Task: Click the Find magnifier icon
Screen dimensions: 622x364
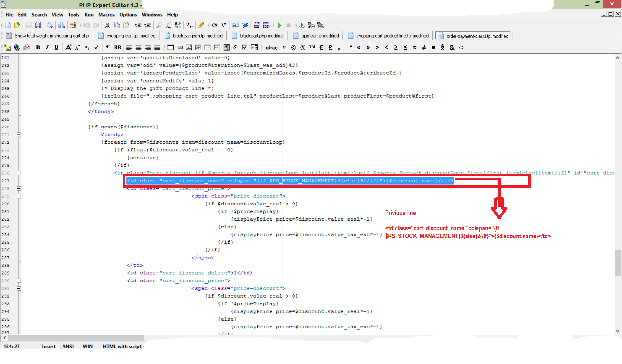Action: (x=159, y=25)
